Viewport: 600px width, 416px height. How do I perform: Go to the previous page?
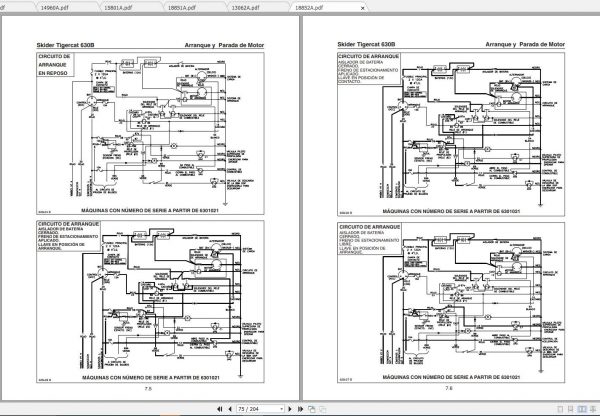click(x=230, y=409)
